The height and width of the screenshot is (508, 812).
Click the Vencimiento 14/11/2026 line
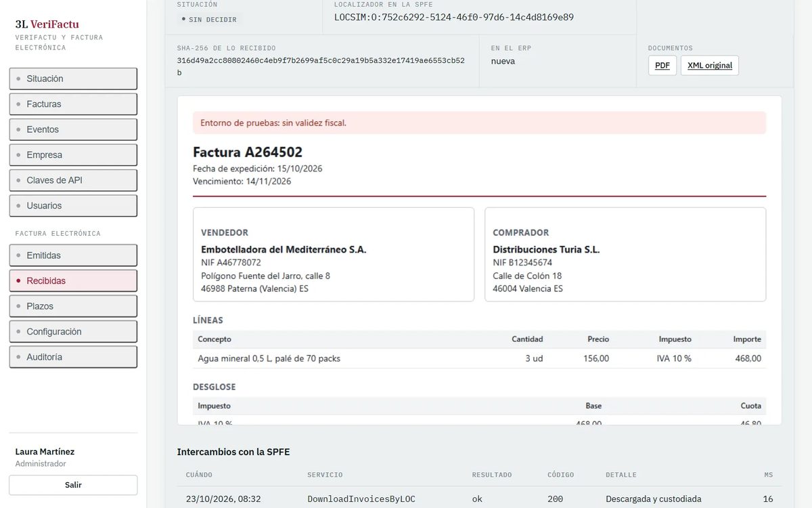click(242, 182)
